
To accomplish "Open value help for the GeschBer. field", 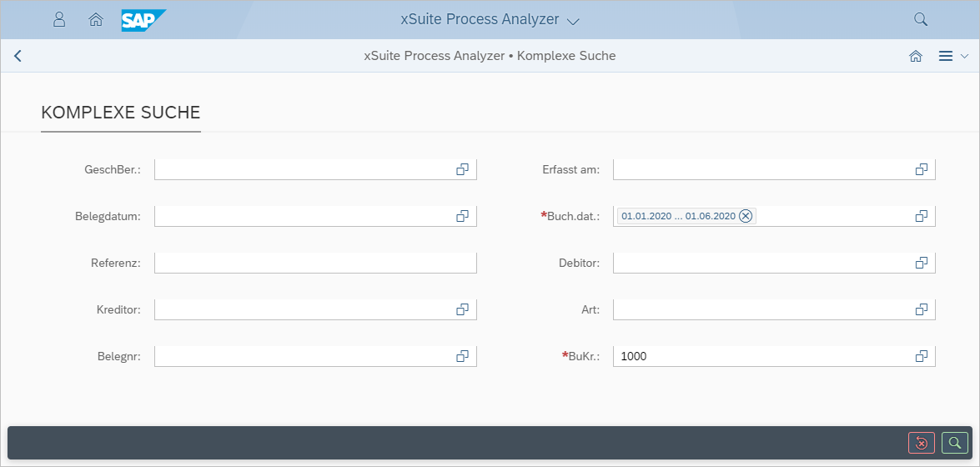I will tap(462, 169).
